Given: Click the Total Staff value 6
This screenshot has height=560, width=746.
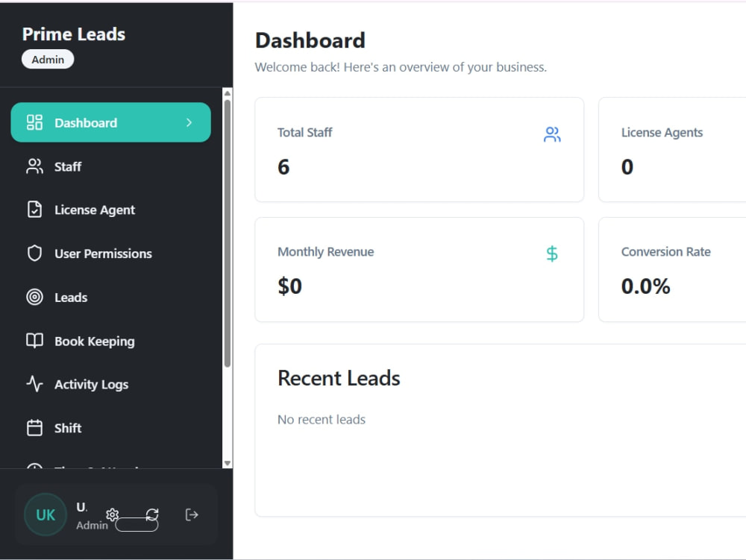Looking at the screenshot, I should tap(283, 167).
